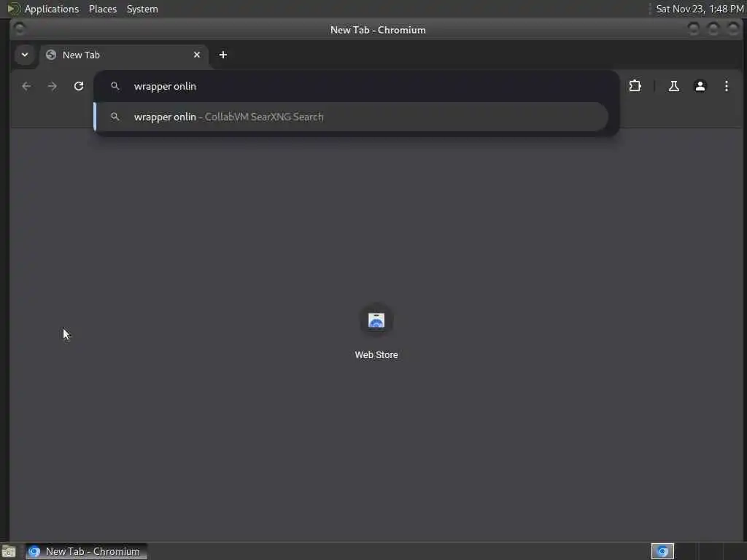Open the three-dot Chromium menu
Image resolution: width=747 pixels, height=560 pixels.
point(726,86)
